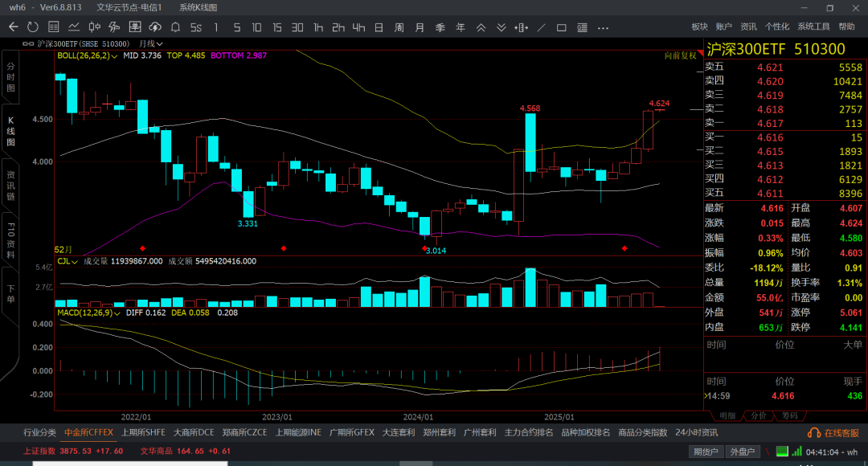This screenshot has width=868, height=466.
Task: Open the alert bell icon
Action: [175, 27]
